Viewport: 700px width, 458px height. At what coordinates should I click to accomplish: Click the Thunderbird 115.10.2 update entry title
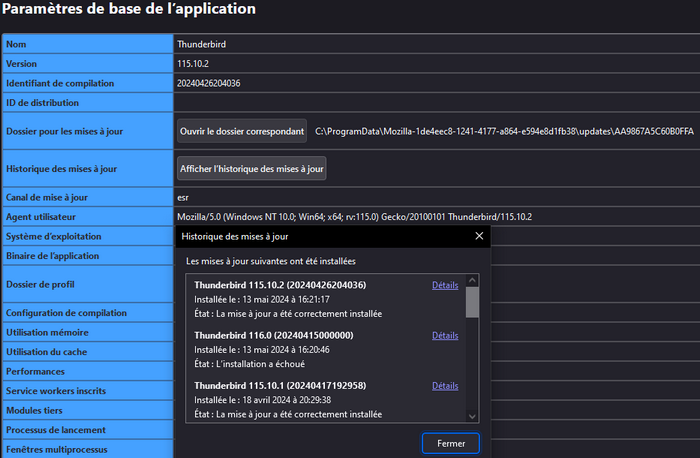click(280, 285)
